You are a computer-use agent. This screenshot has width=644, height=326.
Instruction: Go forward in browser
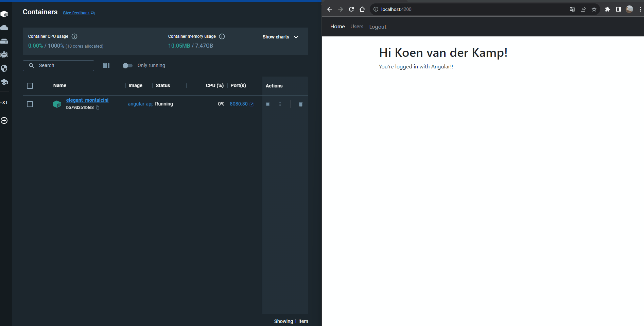point(340,9)
